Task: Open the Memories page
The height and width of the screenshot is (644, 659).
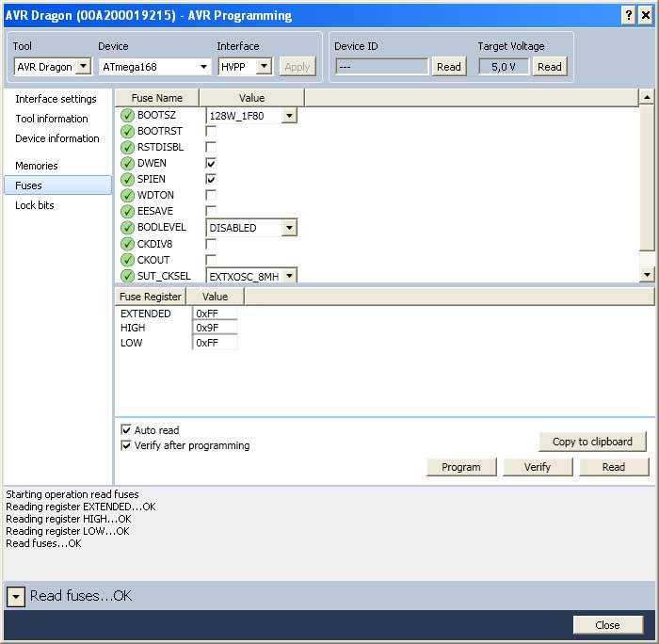Action: tap(37, 166)
